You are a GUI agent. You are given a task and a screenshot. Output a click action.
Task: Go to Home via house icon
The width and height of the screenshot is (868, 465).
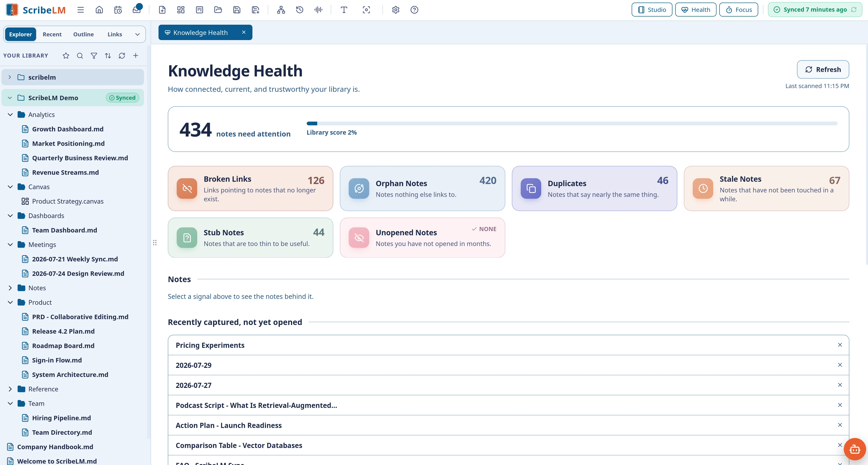99,10
